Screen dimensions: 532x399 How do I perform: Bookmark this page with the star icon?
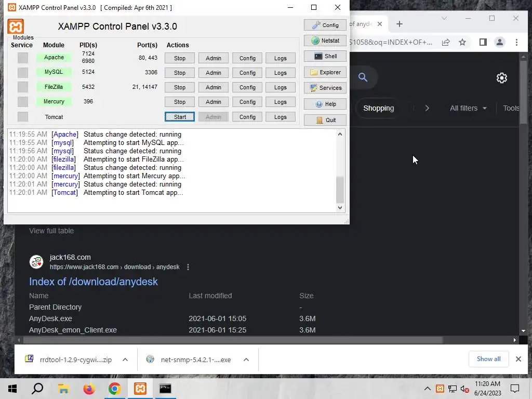coord(462,42)
